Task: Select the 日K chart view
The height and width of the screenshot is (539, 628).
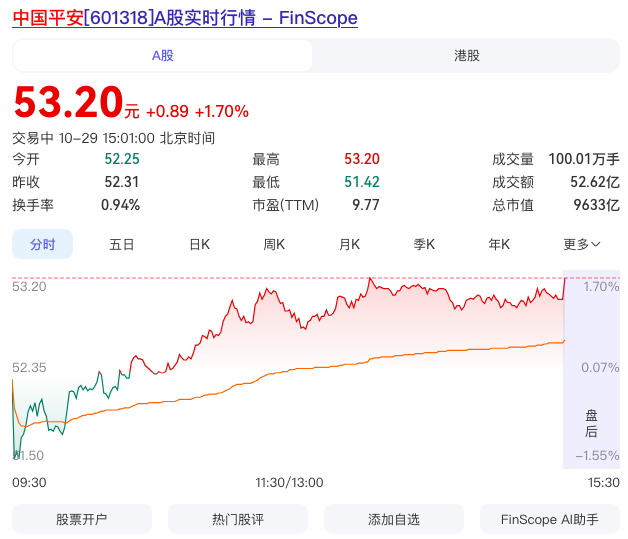Action: (199, 244)
